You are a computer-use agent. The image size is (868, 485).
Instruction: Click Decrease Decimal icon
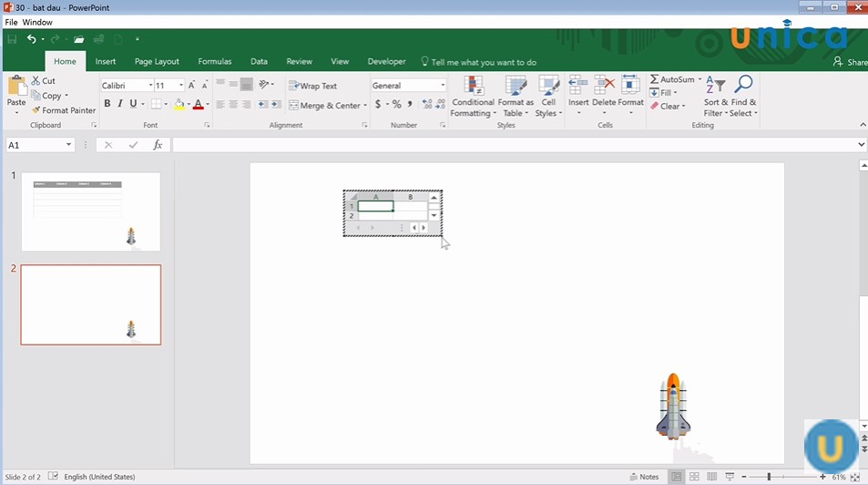point(440,104)
